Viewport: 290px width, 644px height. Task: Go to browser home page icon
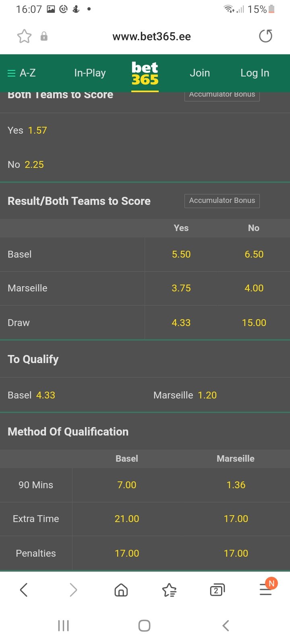[121, 590]
